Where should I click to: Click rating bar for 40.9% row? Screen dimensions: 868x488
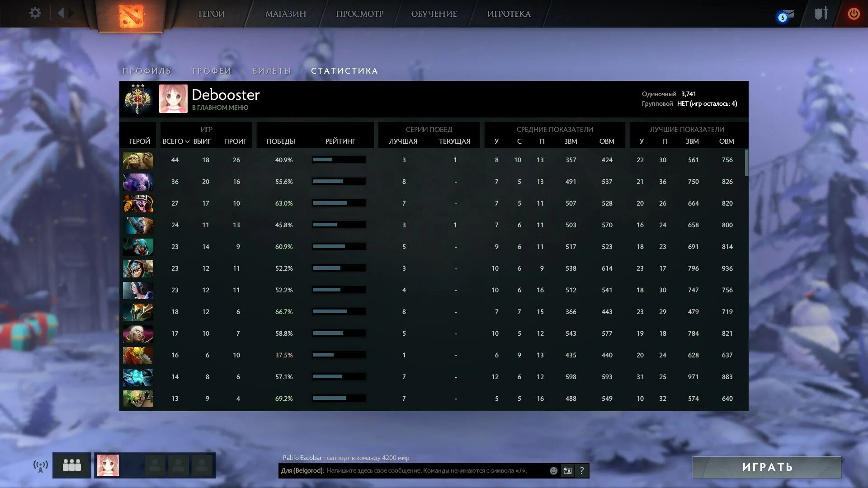tap(339, 160)
